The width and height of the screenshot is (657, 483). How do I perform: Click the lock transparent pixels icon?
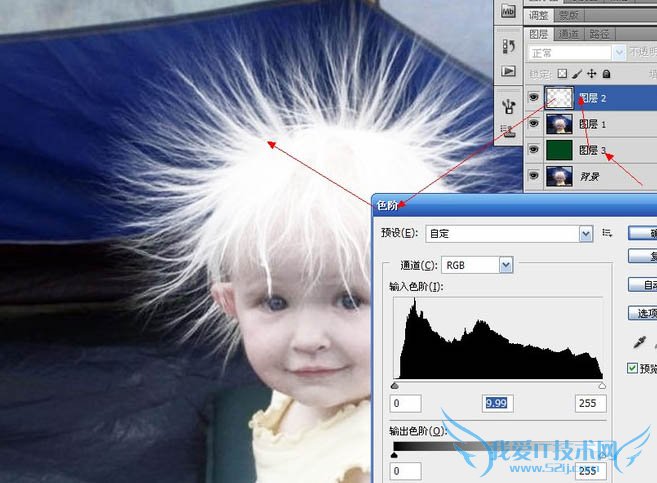(x=562, y=73)
